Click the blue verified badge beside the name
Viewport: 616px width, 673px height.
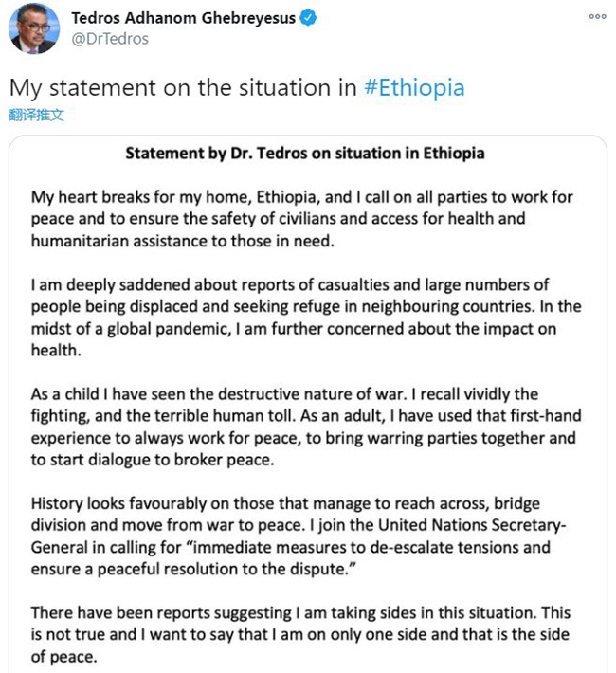tap(308, 18)
